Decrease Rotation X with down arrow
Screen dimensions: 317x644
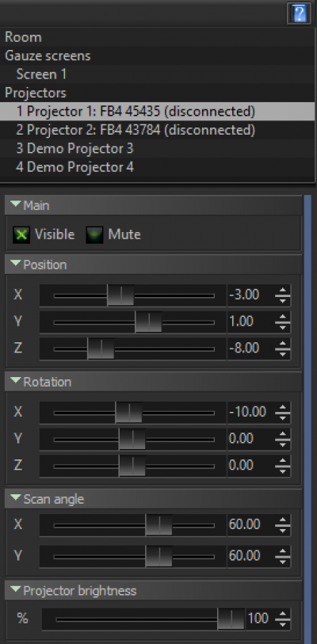pyautogui.click(x=282, y=418)
